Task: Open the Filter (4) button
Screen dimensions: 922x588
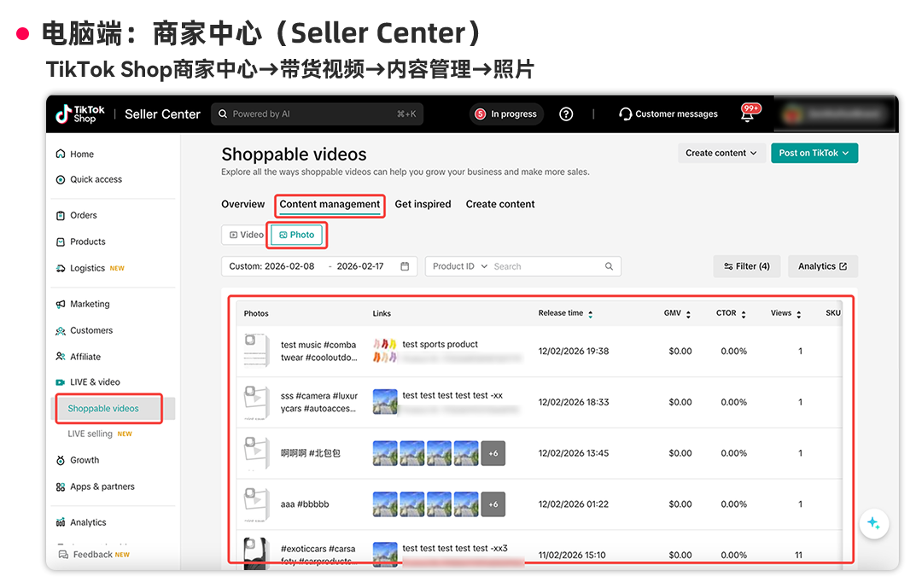Action: click(x=747, y=266)
